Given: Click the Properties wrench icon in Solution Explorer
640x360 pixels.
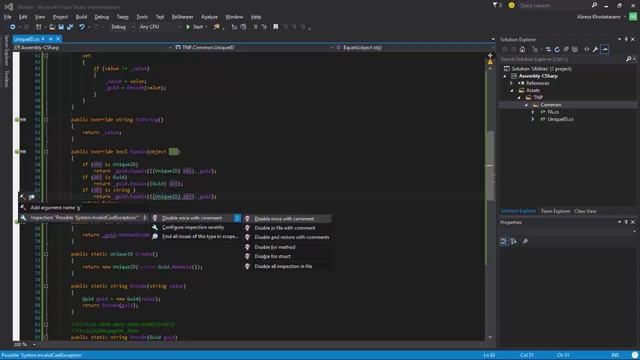Looking at the screenshot, I should point(596,49).
